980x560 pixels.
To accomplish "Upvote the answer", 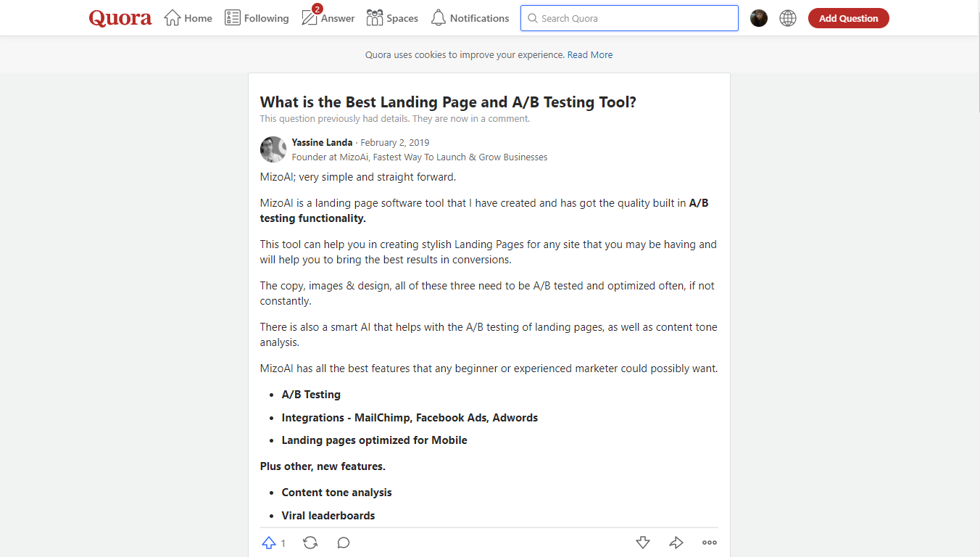I will pyautogui.click(x=270, y=543).
